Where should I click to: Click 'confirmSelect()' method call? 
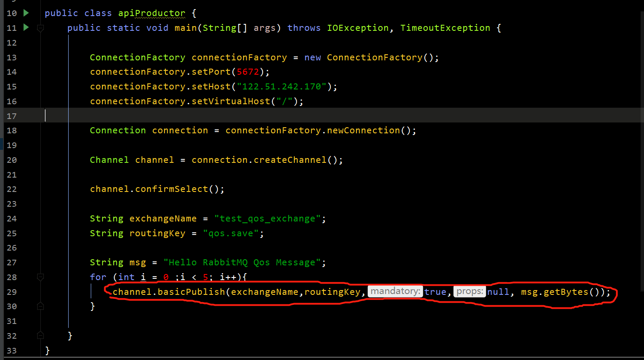pos(177,189)
